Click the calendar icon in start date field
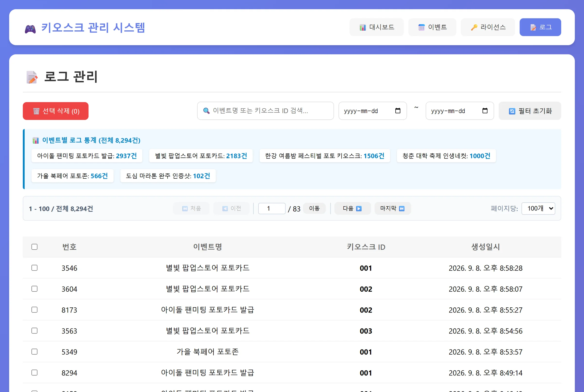The height and width of the screenshot is (392, 584). tap(398, 111)
